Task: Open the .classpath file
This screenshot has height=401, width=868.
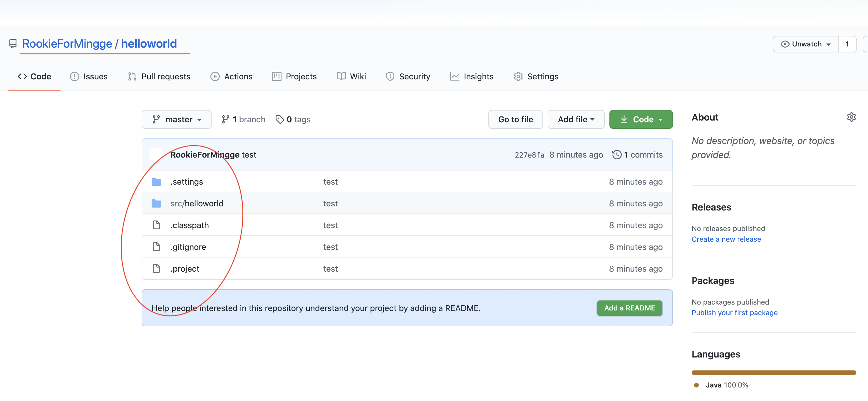Action: [x=189, y=225]
